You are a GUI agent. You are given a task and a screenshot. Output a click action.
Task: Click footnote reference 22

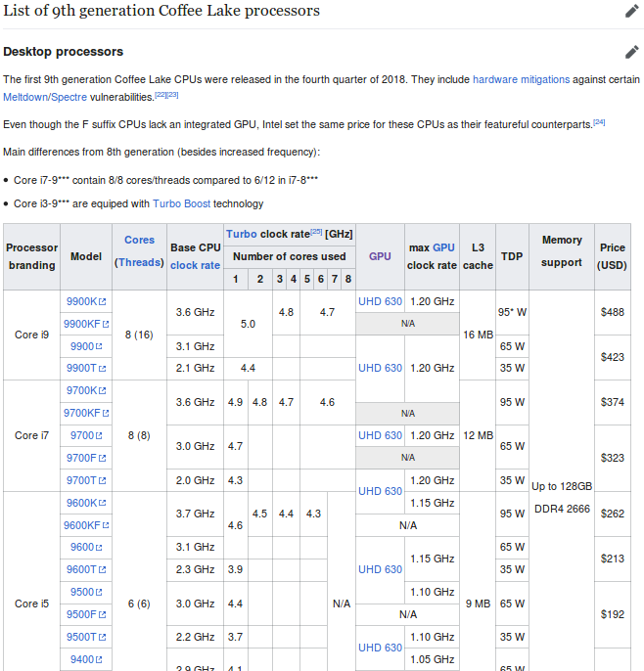point(161,95)
